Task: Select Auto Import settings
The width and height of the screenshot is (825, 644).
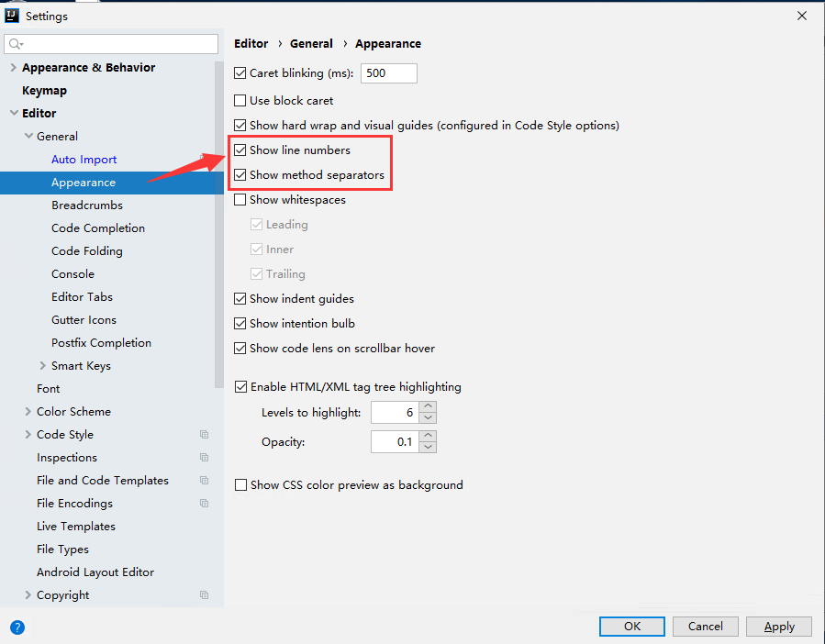Action: coord(84,160)
